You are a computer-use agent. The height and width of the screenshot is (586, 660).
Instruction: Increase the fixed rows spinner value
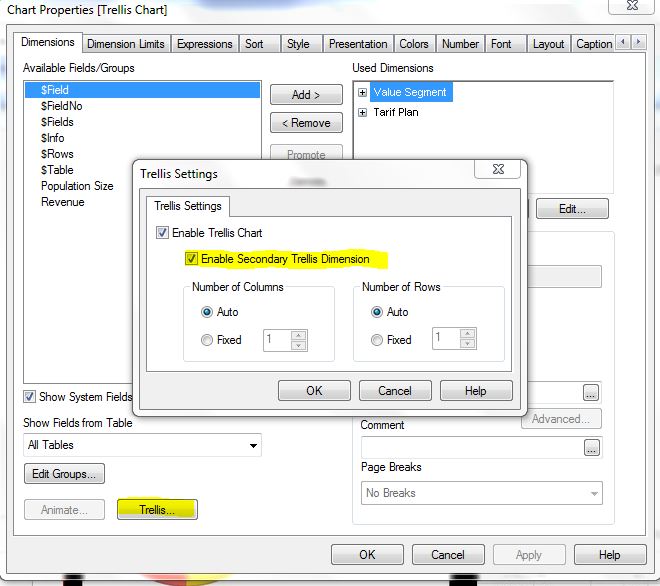467,334
